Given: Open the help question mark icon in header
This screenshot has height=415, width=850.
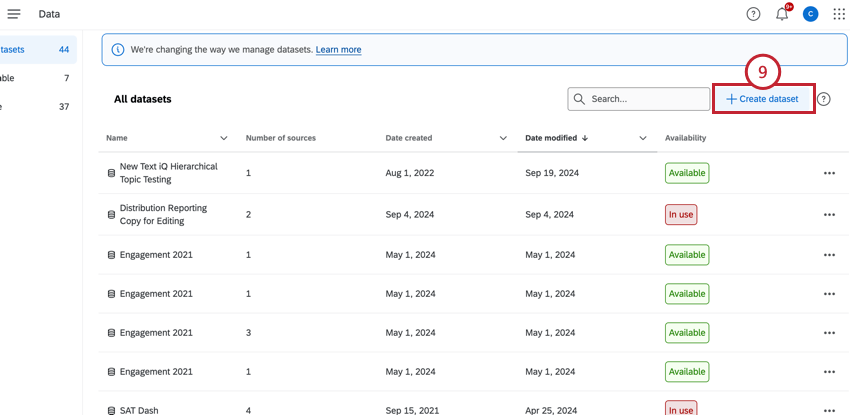Looking at the screenshot, I should pos(753,14).
